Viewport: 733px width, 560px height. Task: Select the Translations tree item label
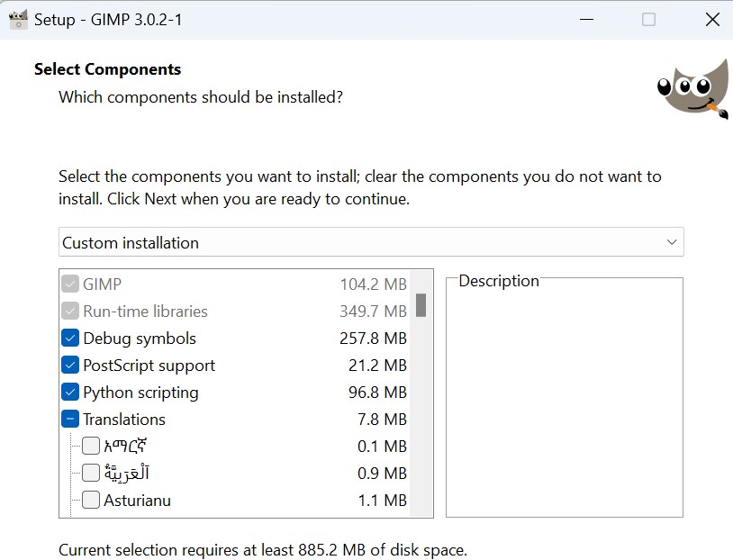[124, 420]
